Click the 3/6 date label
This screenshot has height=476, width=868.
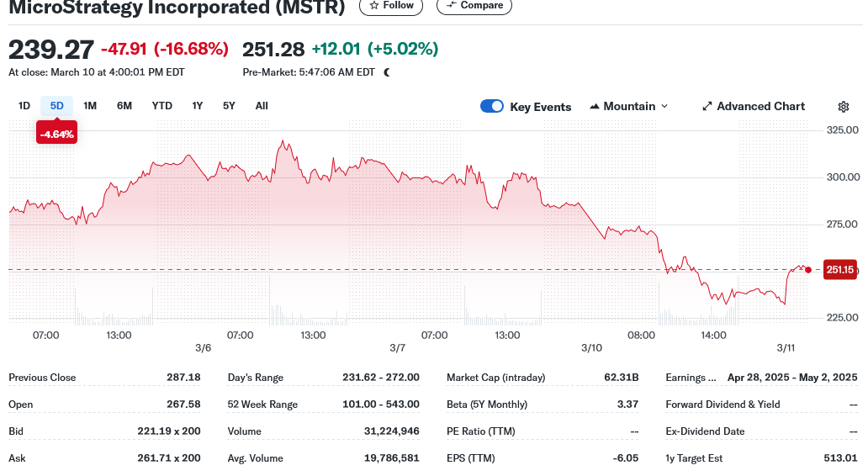click(203, 348)
